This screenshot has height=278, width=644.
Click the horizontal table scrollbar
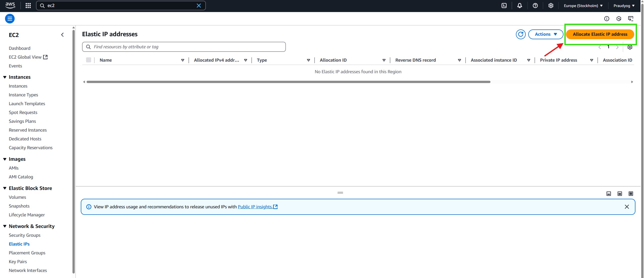click(x=288, y=82)
